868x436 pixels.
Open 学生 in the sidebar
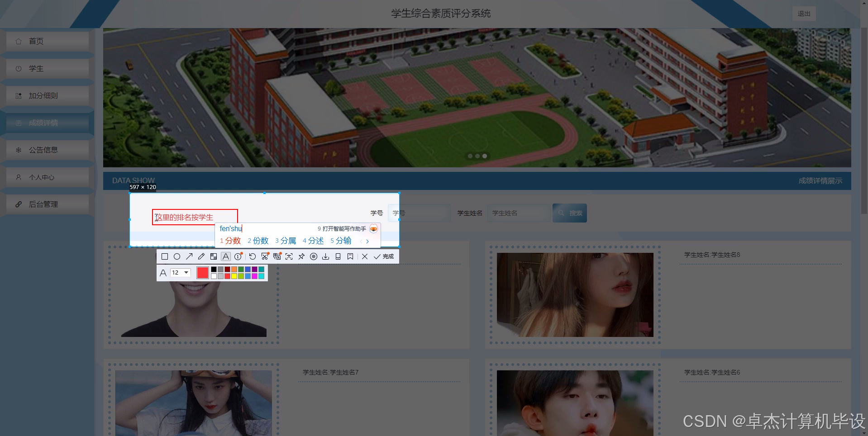[x=48, y=68]
